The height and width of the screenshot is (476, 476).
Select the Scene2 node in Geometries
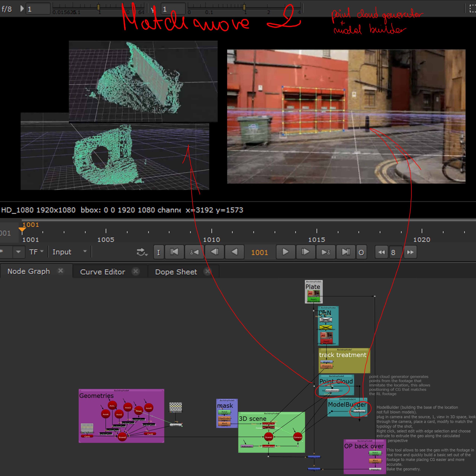coord(122,437)
